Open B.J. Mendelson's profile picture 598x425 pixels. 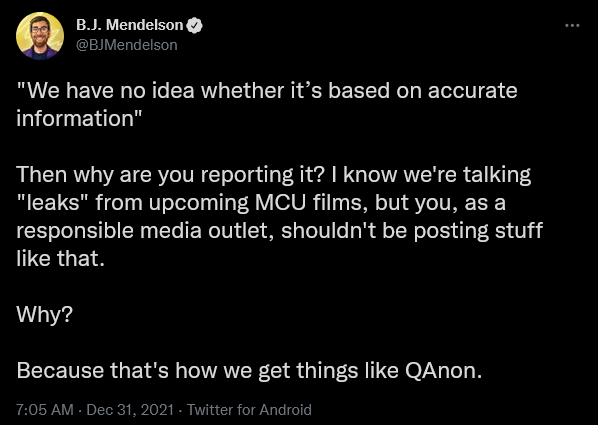[40, 35]
